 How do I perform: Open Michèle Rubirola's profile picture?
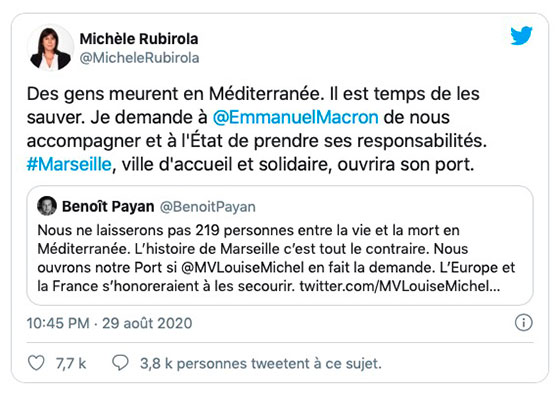[x=50, y=48]
